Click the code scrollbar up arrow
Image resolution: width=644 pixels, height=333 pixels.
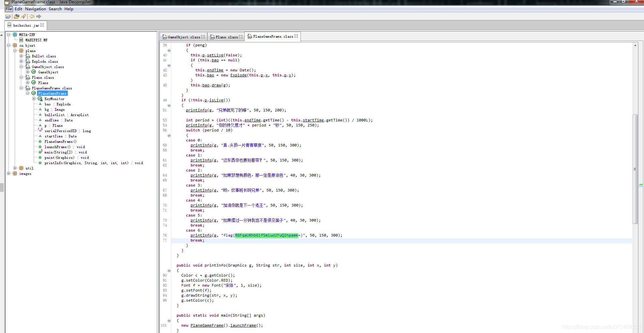635,45
